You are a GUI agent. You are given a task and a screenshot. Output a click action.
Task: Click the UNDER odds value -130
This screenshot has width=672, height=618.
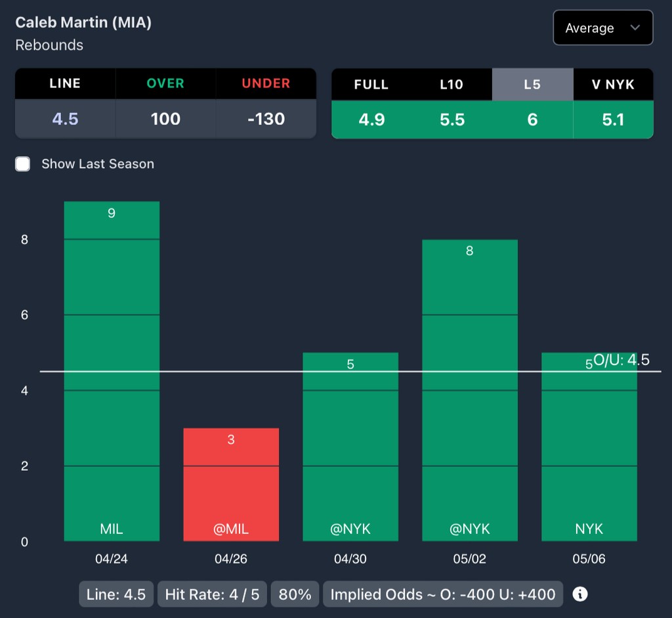pos(266,119)
